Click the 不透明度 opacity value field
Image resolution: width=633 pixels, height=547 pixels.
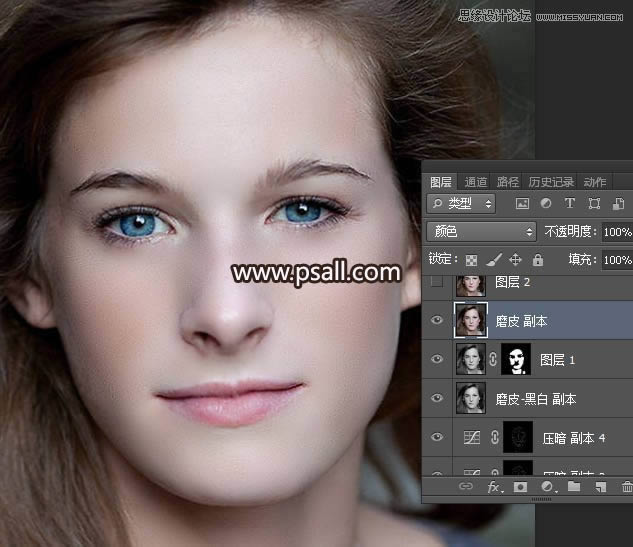(x=616, y=232)
